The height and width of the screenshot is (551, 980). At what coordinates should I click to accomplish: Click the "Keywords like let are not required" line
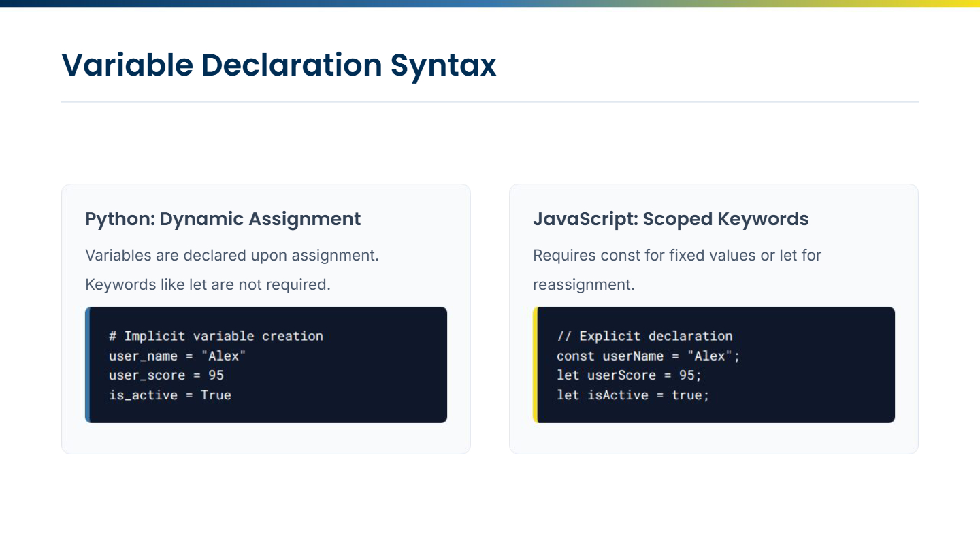click(x=208, y=284)
